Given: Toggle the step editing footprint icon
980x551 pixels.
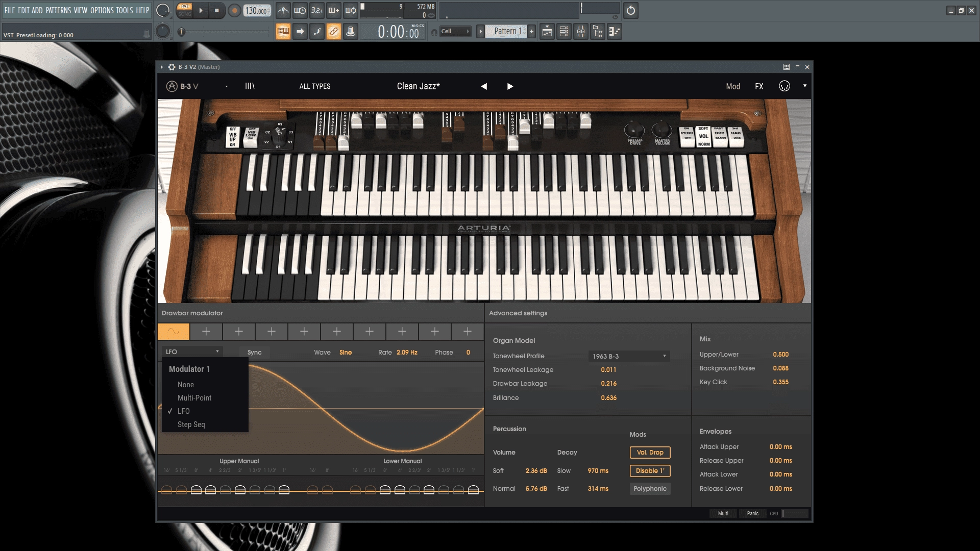Looking at the screenshot, I should [x=317, y=32].
